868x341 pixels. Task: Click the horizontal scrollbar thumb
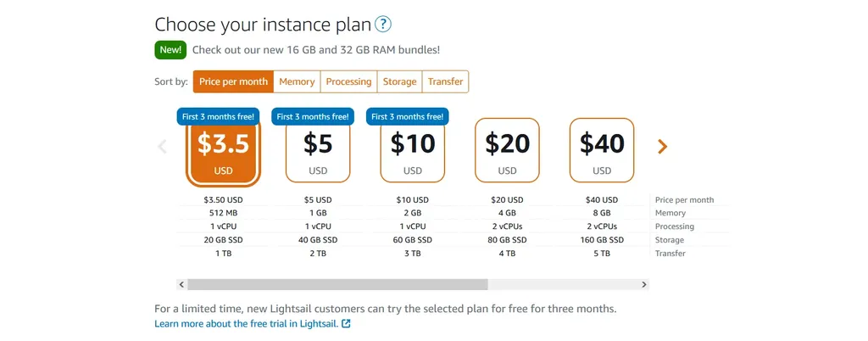point(337,284)
